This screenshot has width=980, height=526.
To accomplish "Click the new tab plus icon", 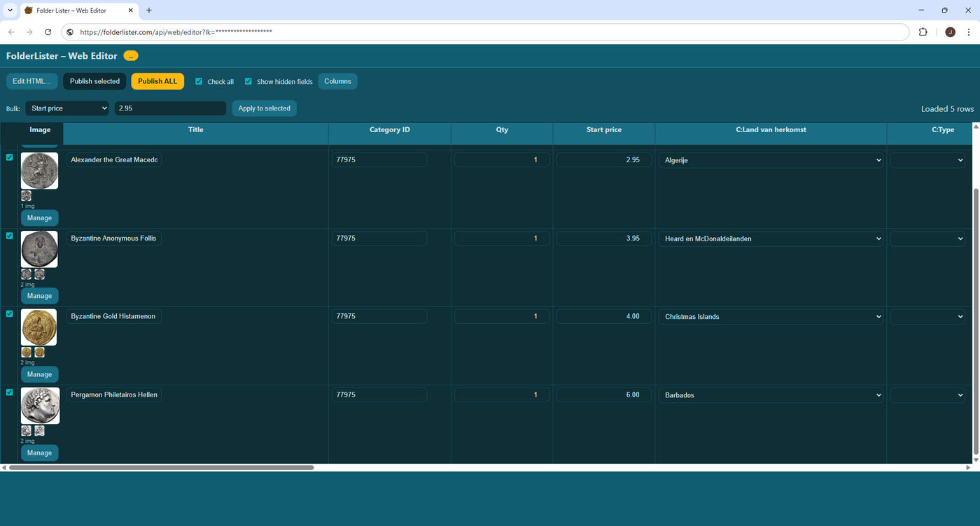I will point(149,10).
